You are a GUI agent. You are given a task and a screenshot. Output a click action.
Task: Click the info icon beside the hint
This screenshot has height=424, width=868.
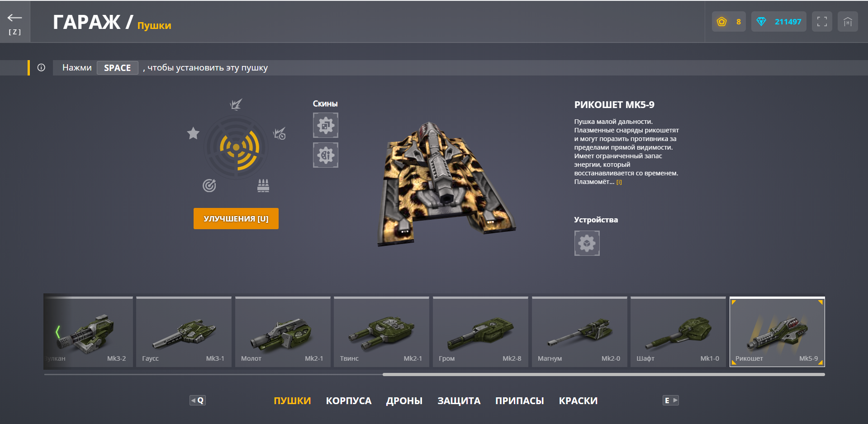point(41,68)
